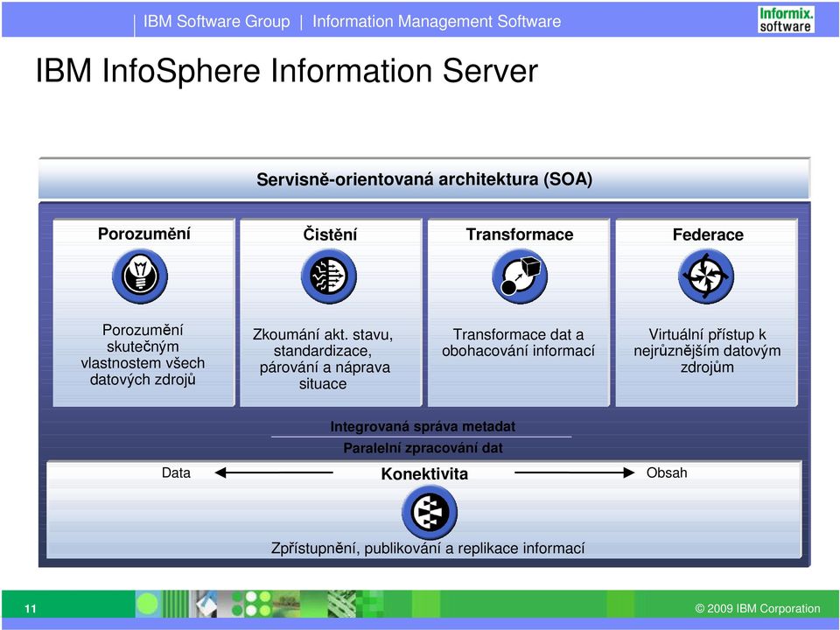The image size is (840, 630).
Task: Select the Porozumění heading
Action: [x=144, y=234]
